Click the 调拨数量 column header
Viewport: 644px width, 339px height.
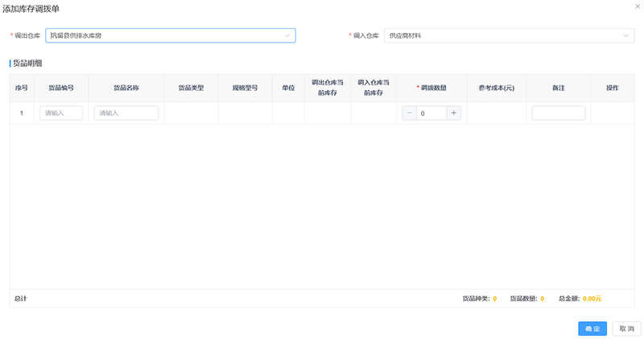point(433,88)
